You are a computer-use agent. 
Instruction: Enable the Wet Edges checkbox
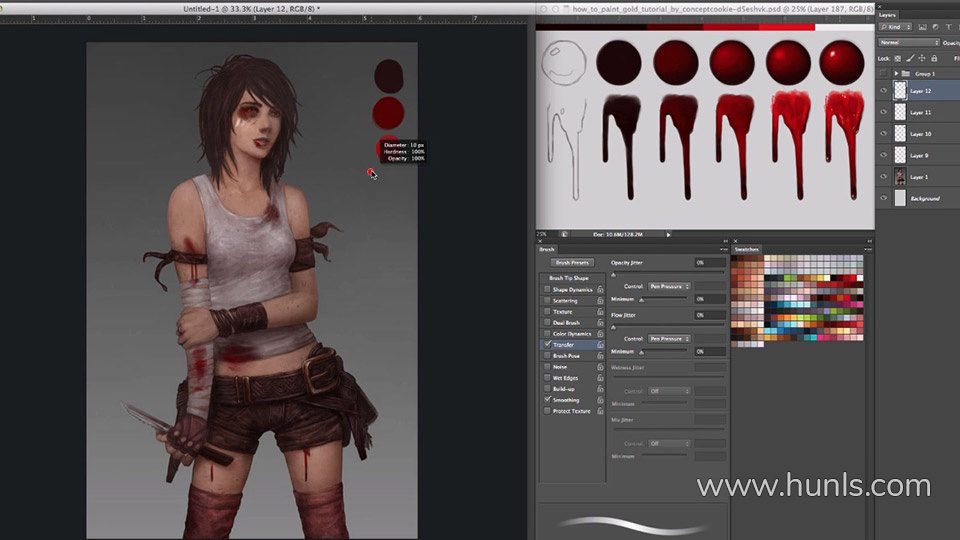tap(547, 377)
